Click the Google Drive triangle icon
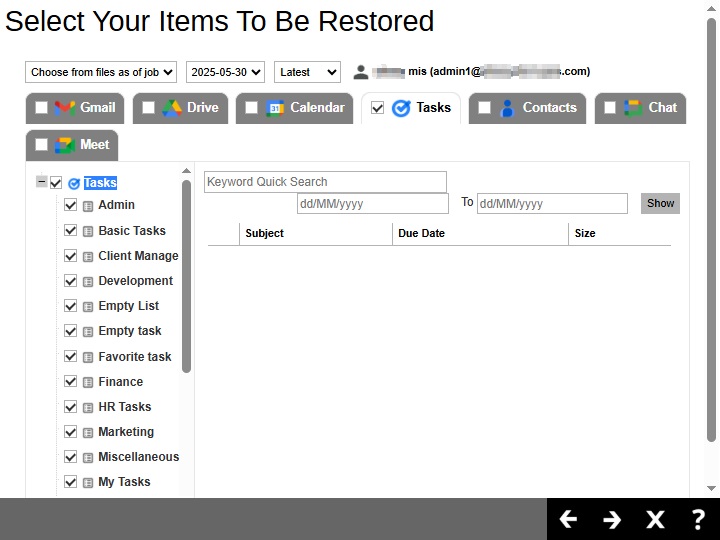Image resolution: width=720 pixels, height=540 pixels. click(171, 108)
